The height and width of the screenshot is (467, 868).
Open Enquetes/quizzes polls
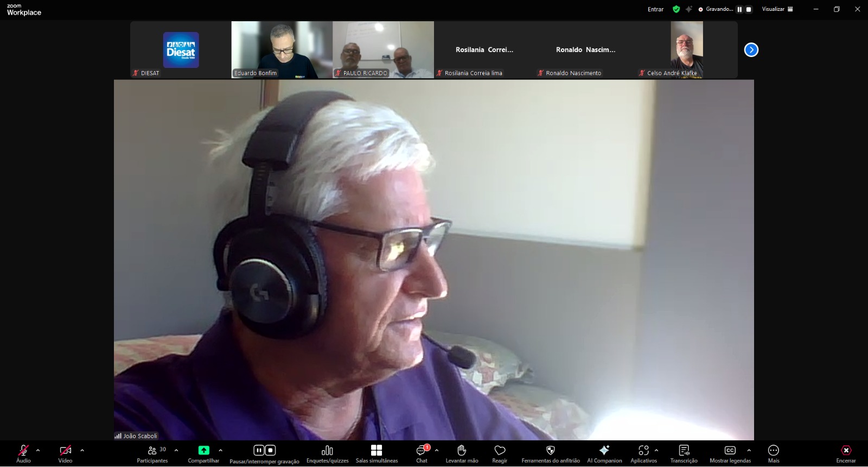[327, 454]
